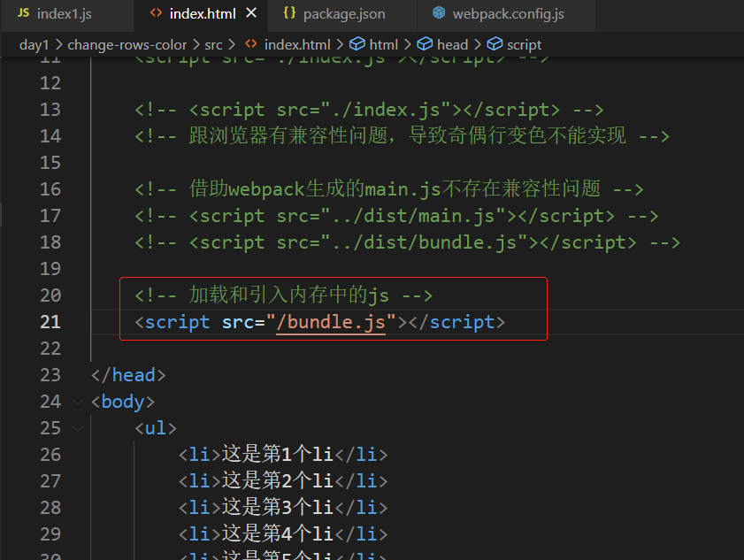Click the commented ../dist/main.js script line

[396, 216]
